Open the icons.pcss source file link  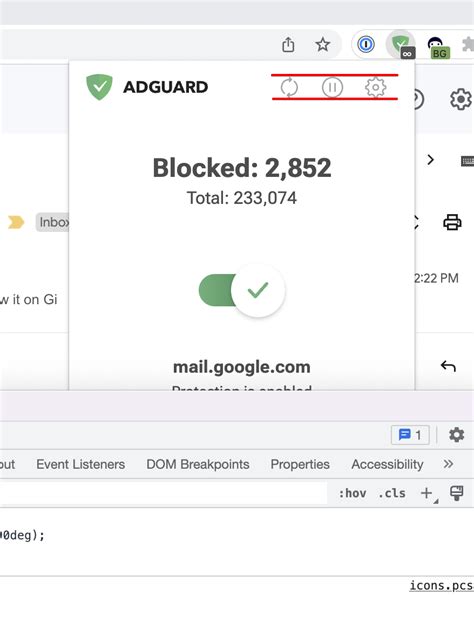click(x=442, y=585)
